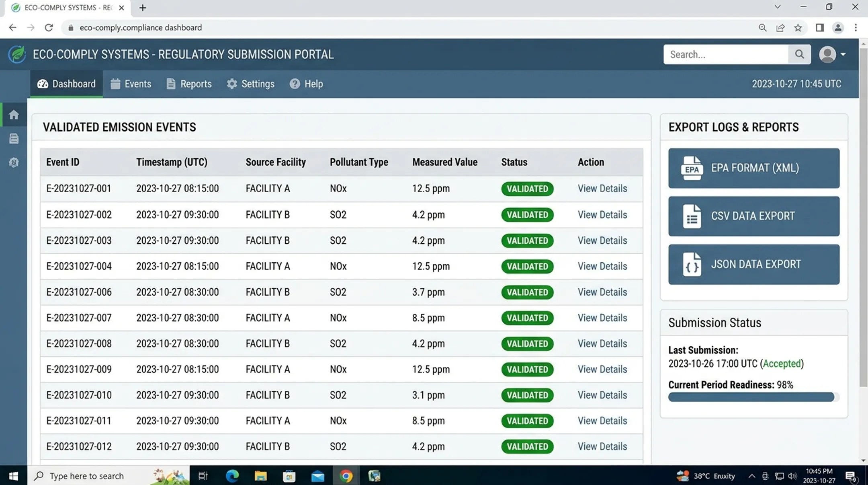Open the third sidebar settings badge icon
The width and height of the screenshot is (868, 485).
point(14,162)
